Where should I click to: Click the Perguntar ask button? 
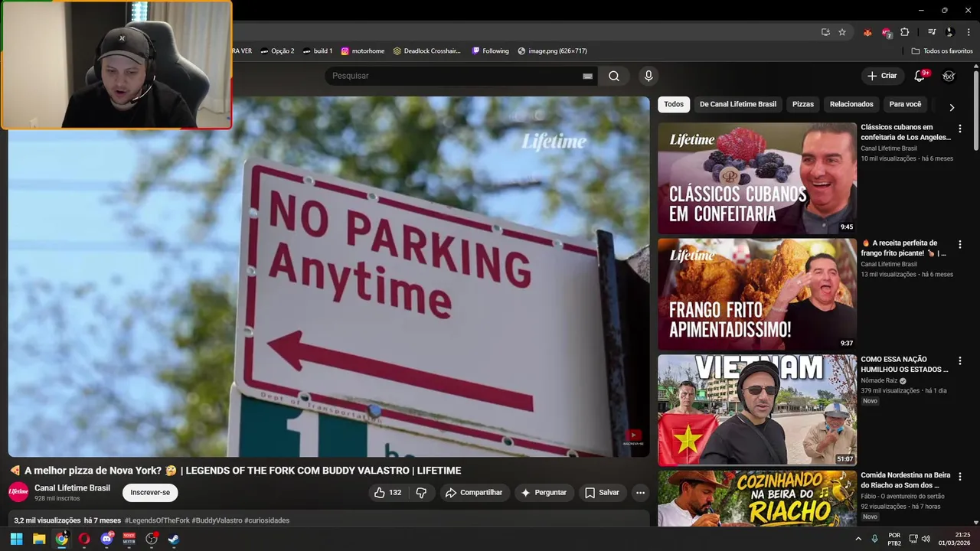pyautogui.click(x=544, y=493)
